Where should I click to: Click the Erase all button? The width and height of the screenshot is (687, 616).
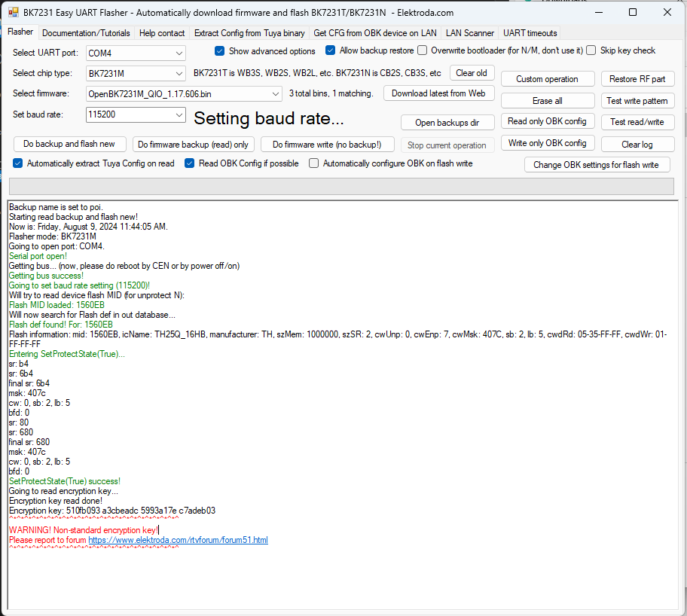click(547, 101)
